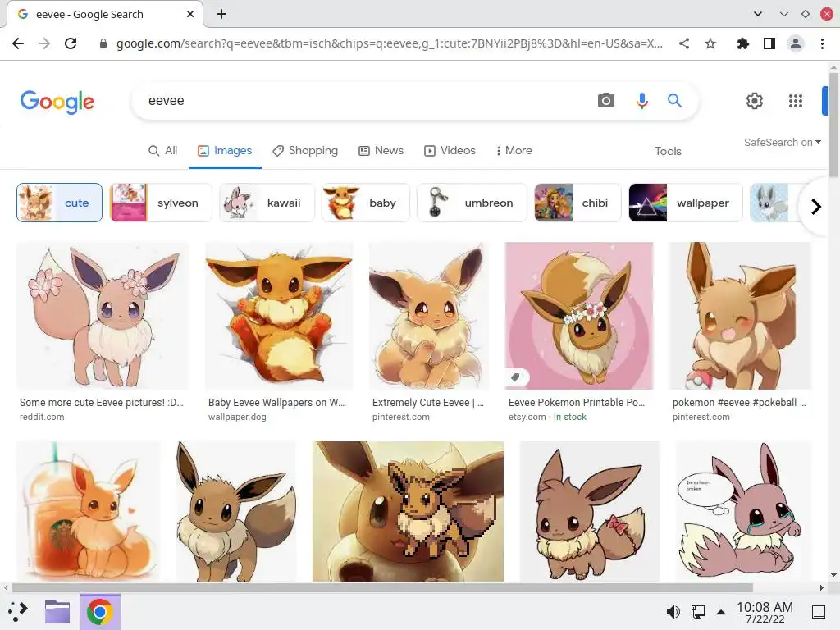Go back to the previous page
The height and width of the screenshot is (630, 840).
[x=18, y=43]
